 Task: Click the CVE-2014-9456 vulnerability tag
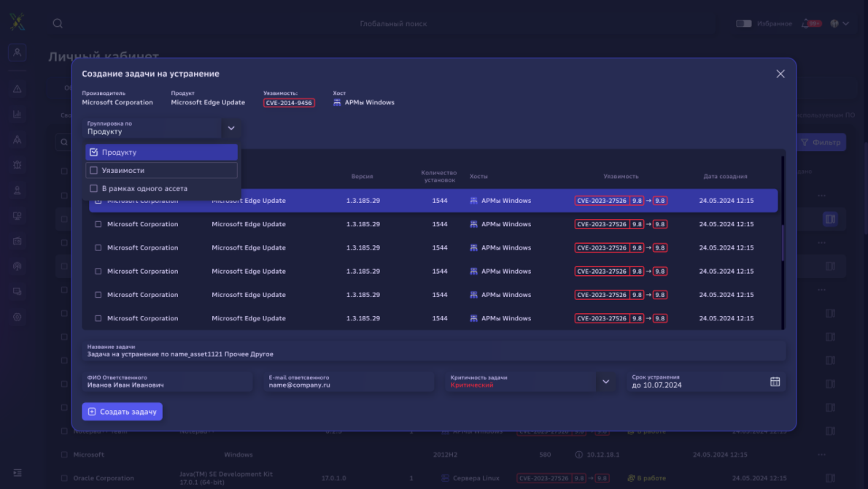[x=289, y=103]
